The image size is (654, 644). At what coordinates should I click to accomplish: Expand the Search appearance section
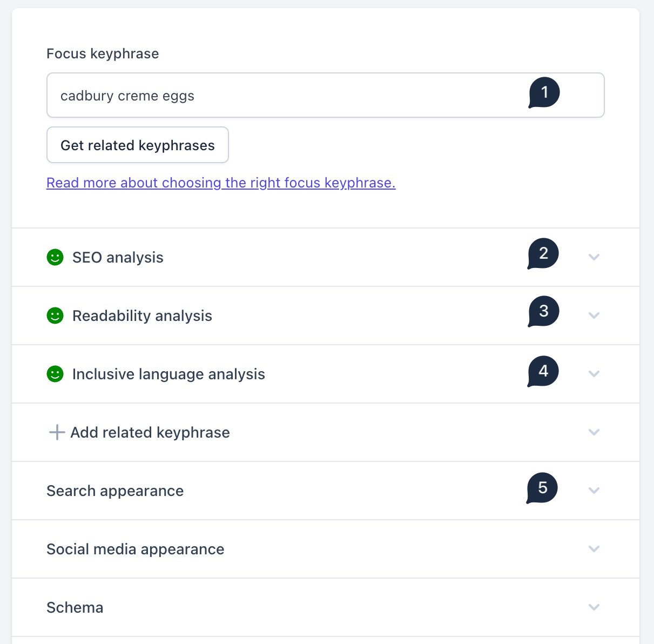[594, 491]
